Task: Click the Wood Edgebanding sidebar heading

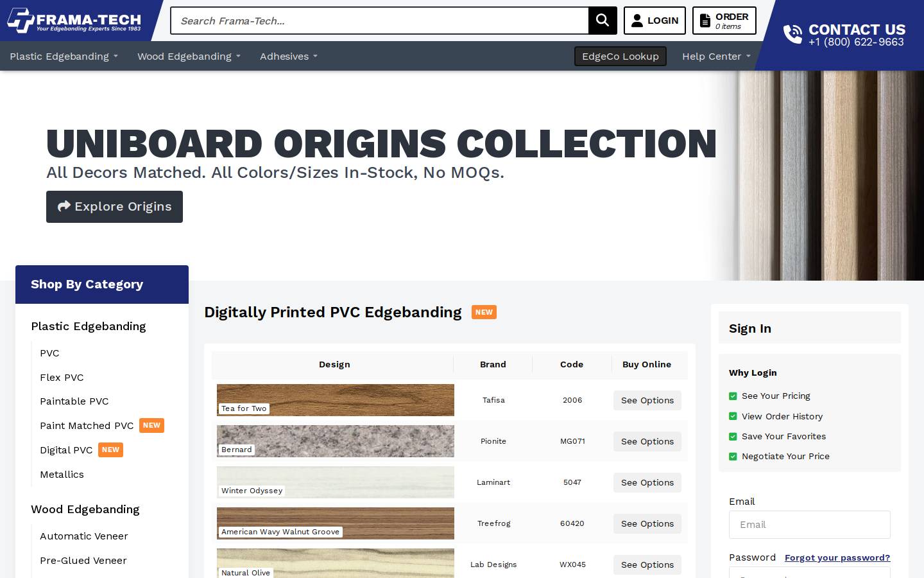Action: click(x=85, y=509)
